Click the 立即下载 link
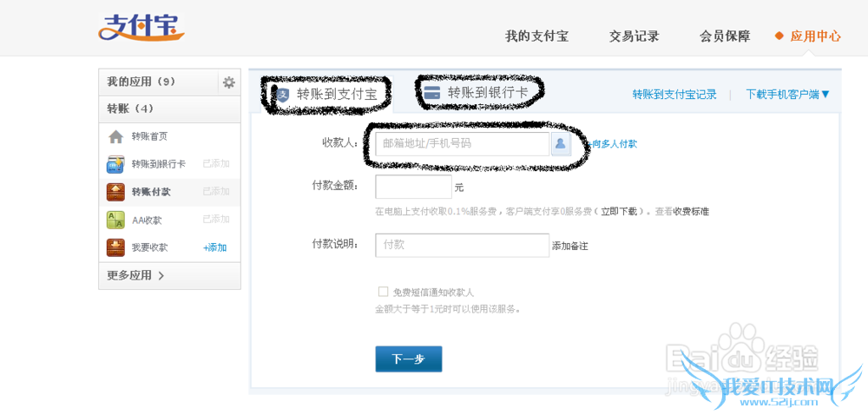The image size is (868, 415). [x=619, y=211]
